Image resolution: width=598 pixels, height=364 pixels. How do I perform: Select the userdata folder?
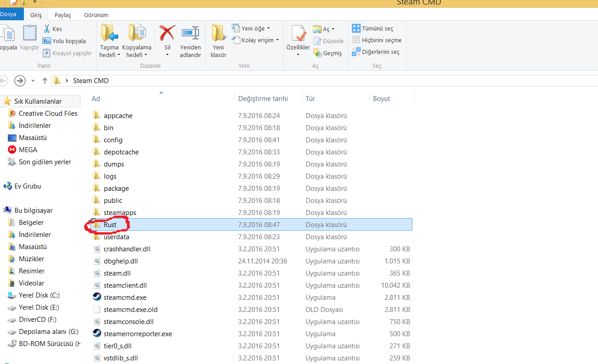coord(116,237)
